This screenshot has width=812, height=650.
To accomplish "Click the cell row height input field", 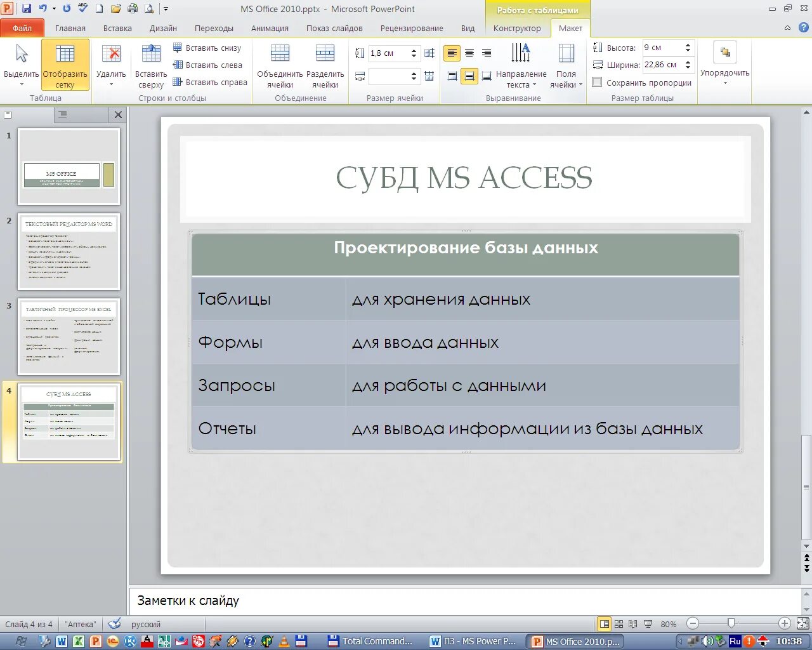I will (388, 53).
